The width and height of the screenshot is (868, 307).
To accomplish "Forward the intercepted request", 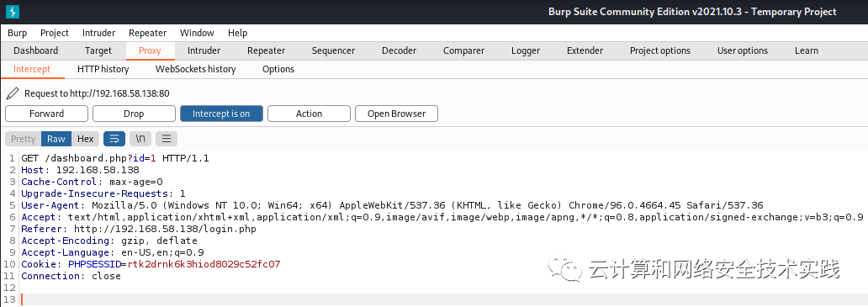I will pyautogui.click(x=46, y=114).
